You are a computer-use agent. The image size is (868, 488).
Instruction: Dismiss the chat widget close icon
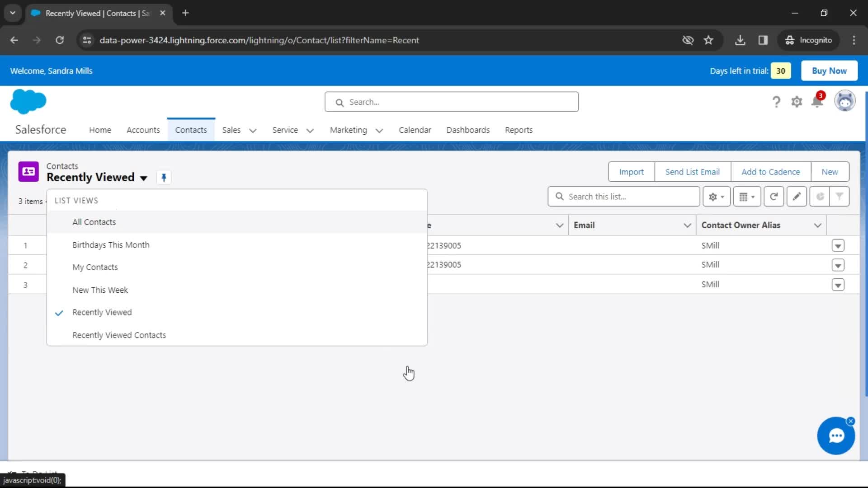851,421
